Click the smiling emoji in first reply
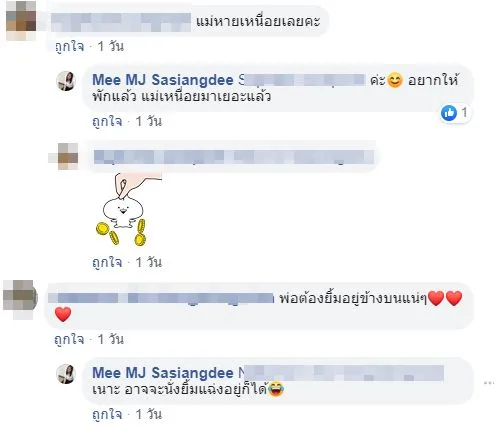The image size is (499, 429). point(395,80)
